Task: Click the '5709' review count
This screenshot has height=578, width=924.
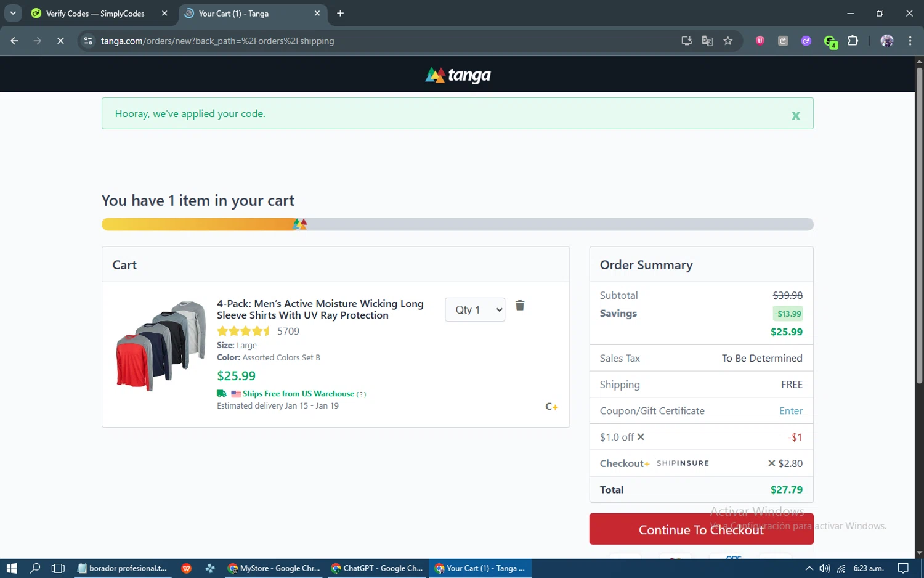Action: pos(288,332)
